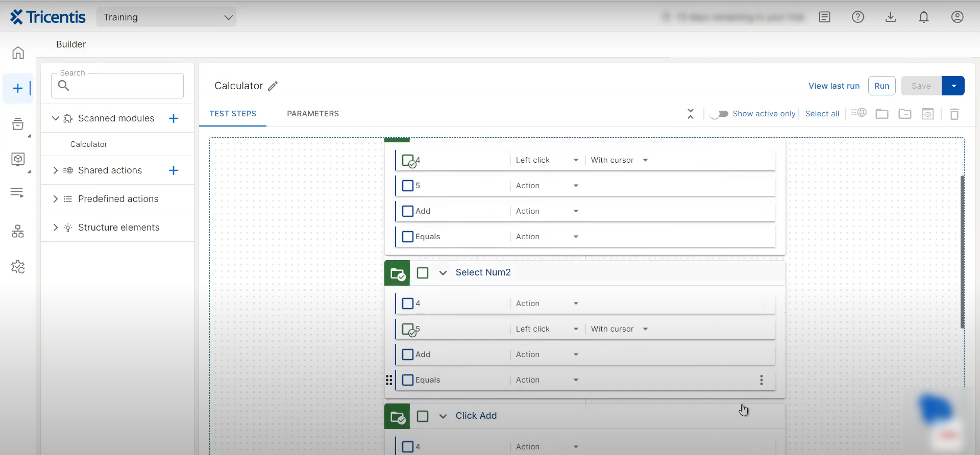Click the ungroup folder minus icon
Screen dimensions: 980x455
905,114
